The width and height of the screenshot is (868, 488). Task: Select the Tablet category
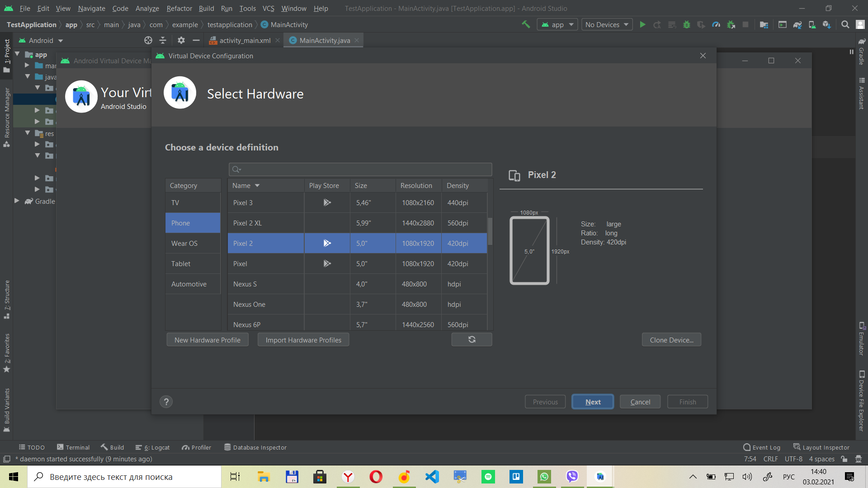tap(193, 263)
